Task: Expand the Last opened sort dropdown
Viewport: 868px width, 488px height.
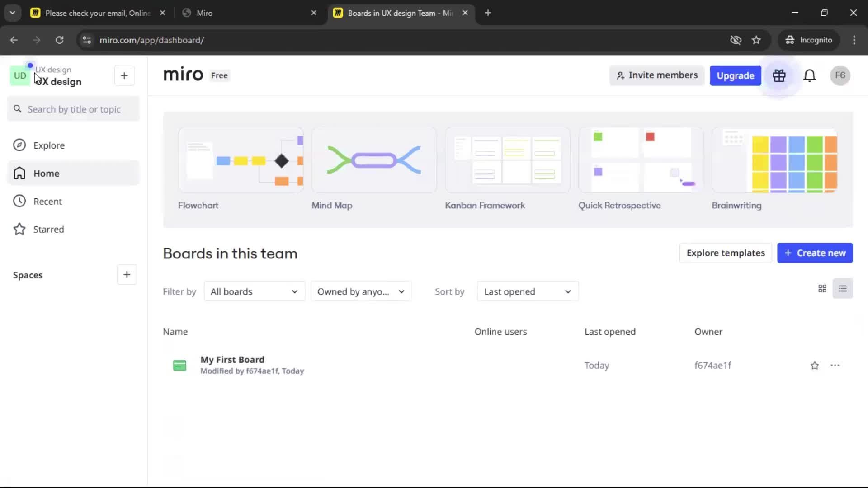Action: coord(528,291)
